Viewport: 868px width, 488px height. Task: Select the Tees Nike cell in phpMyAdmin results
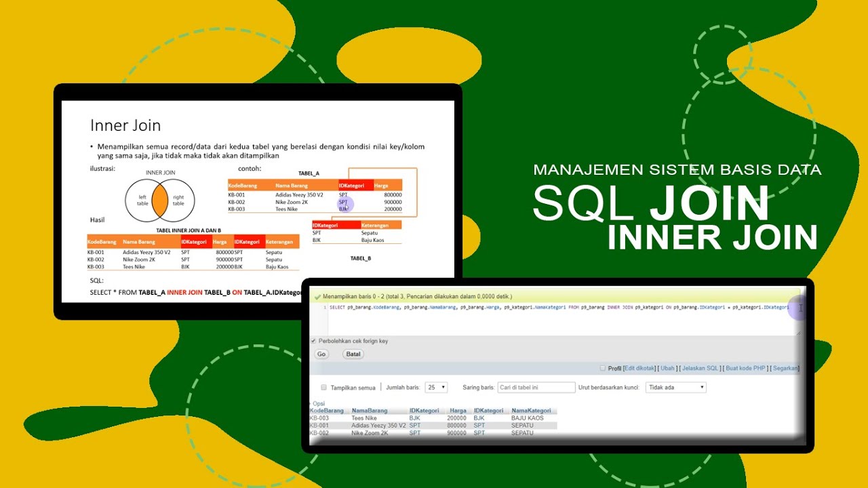(x=364, y=418)
